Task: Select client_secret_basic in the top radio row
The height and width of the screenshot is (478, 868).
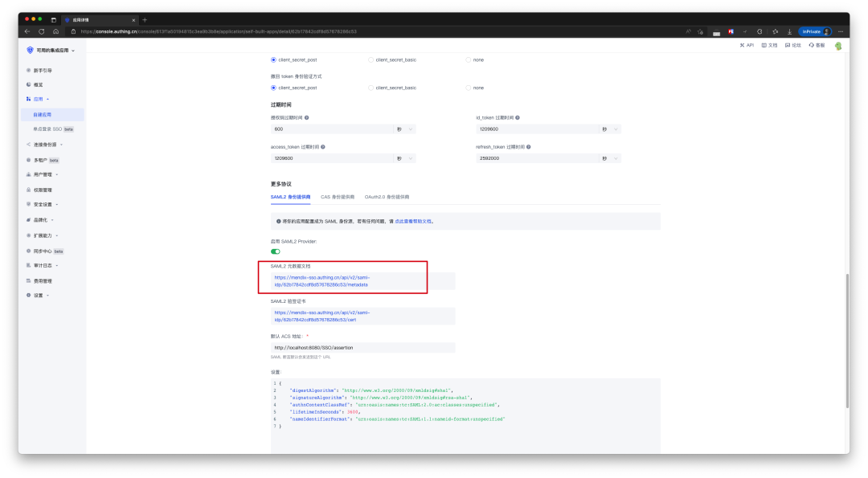Action: pyautogui.click(x=371, y=59)
